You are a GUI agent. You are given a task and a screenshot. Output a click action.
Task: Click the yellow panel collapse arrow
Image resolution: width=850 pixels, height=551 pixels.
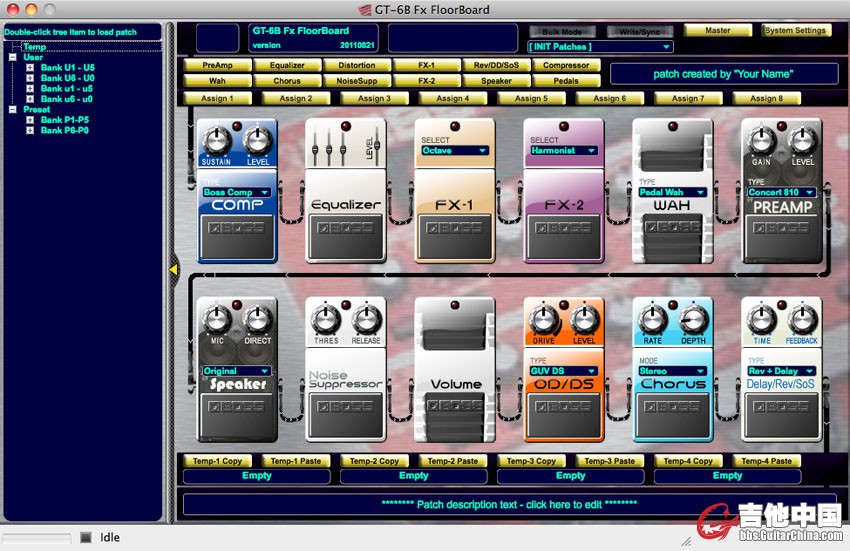pos(173,268)
